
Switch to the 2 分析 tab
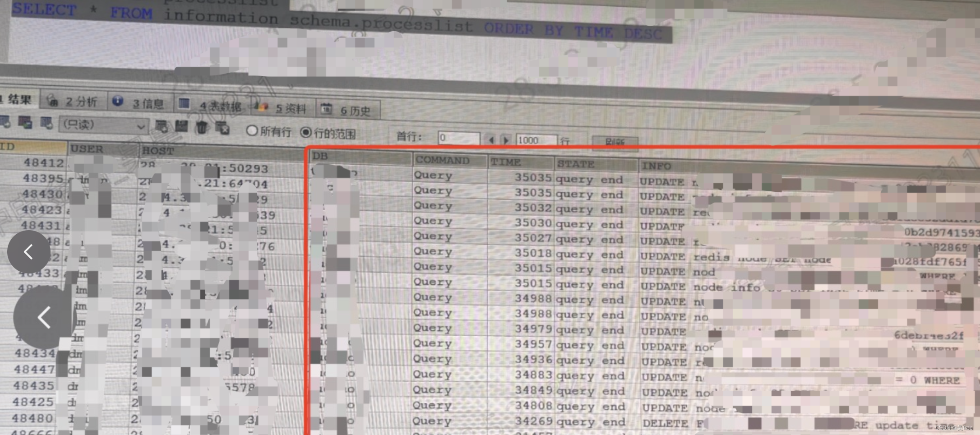pos(73,101)
